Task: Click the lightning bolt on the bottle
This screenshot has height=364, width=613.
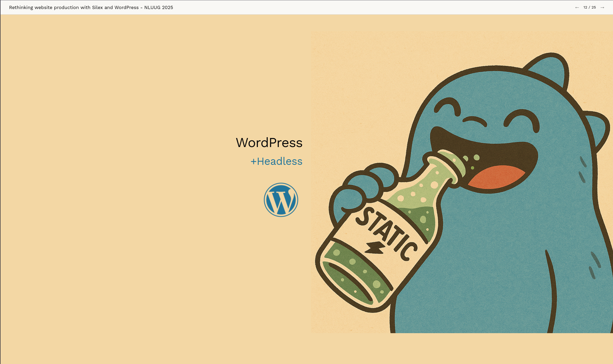Action: click(375, 248)
